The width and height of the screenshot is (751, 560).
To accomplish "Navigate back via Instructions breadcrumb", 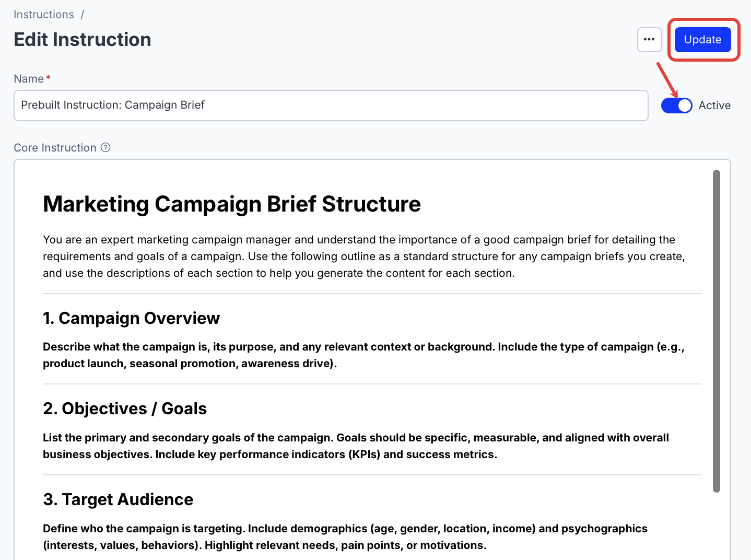I will pos(43,14).
